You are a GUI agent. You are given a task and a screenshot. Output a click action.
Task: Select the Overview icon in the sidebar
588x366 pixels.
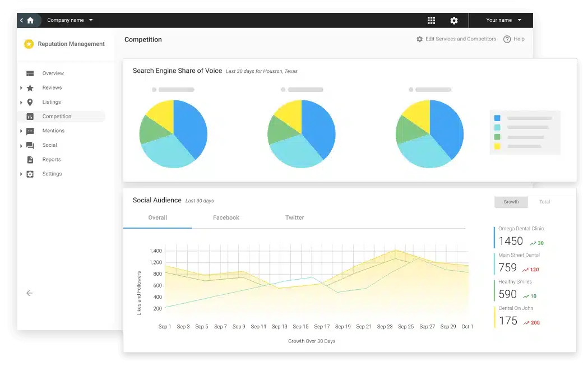click(x=30, y=73)
